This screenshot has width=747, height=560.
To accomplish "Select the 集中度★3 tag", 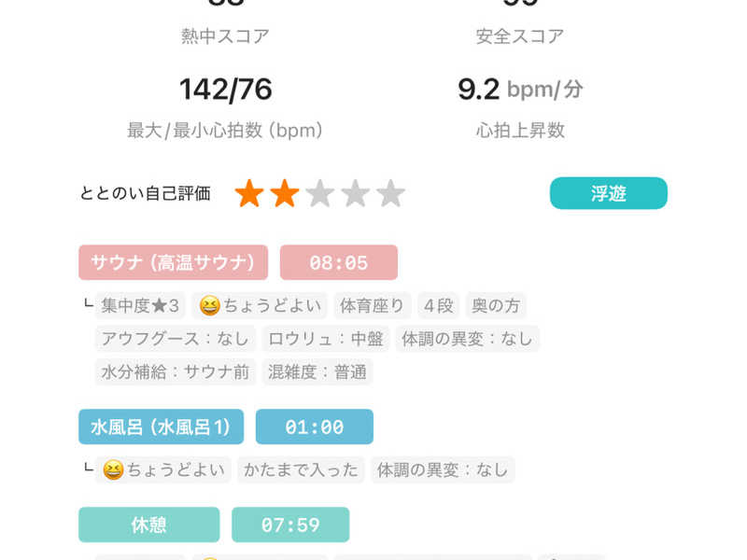I will [x=140, y=305].
